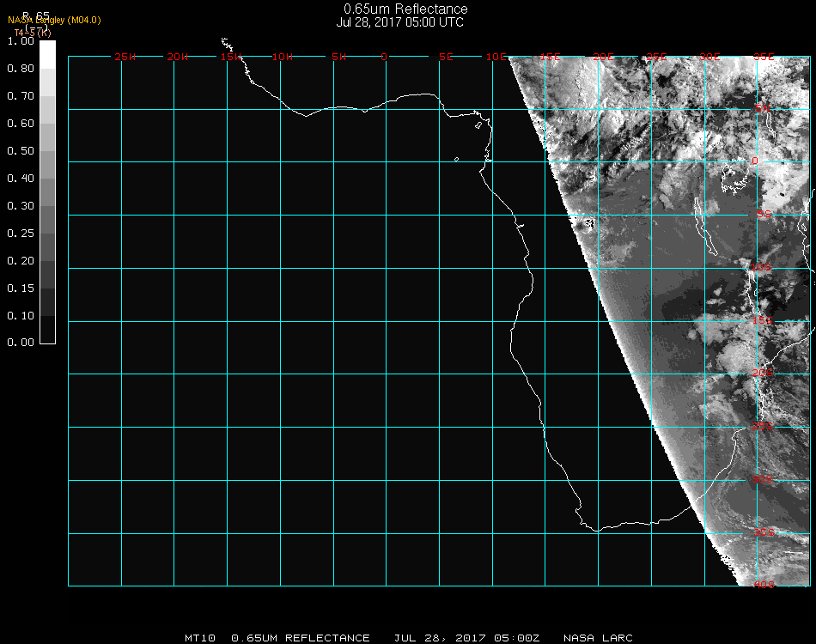Screen dimensions: 816x644
Task: Click the colorbar value 0.30
Action: pos(21,207)
